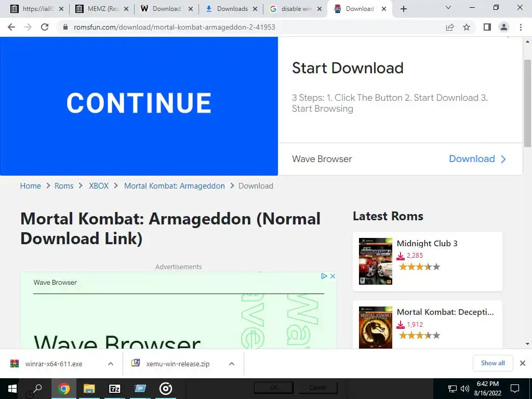Screen dimensions: 532x399
Task: Open the notification center icon
Action: [515, 389]
